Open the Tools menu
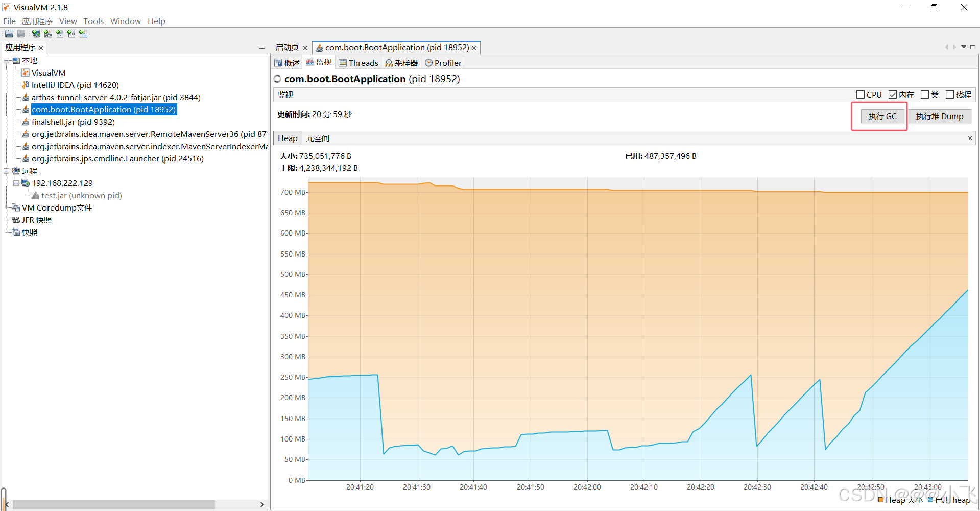 click(x=93, y=21)
